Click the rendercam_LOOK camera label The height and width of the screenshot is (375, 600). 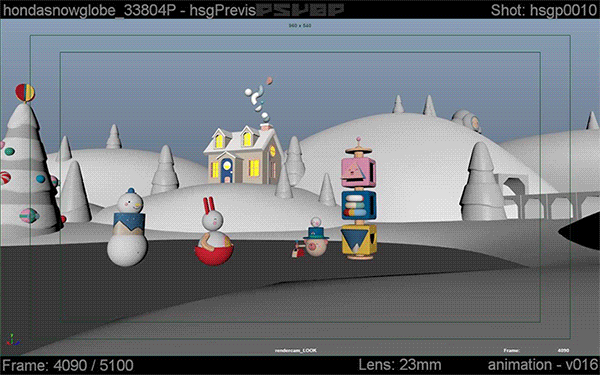tap(296, 350)
